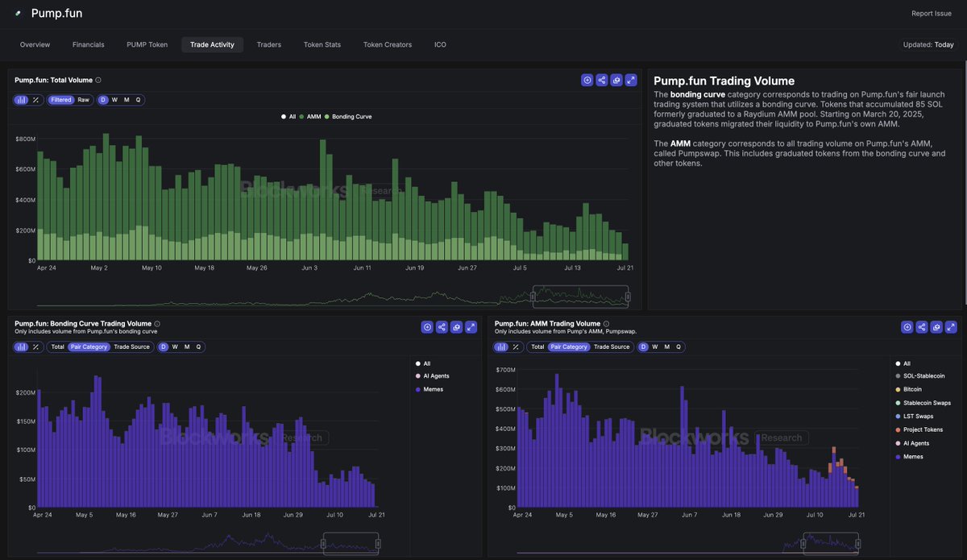This screenshot has height=560, width=967.
Task: Click AMM chart range slider left handle
Action: tap(804, 544)
